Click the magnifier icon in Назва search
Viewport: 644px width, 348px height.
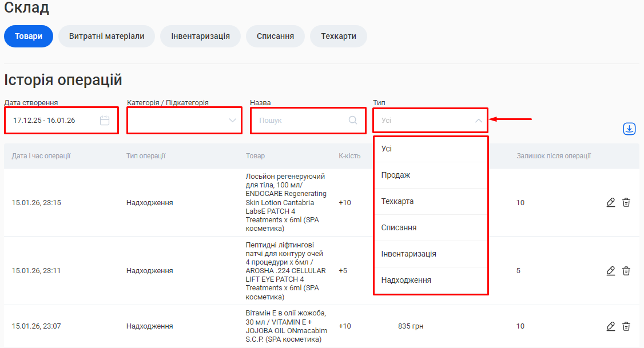[353, 121]
